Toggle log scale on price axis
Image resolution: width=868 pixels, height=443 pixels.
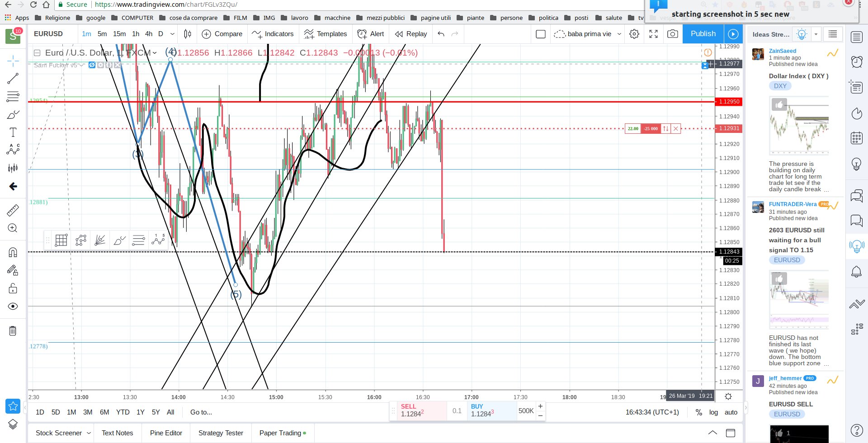tap(713, 412)
